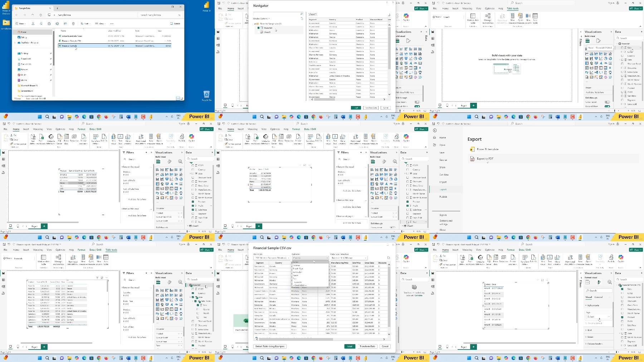644x362 pixels.
Task: Check the Sheet1 box in Navigator
Action: [x=258, y=32]
